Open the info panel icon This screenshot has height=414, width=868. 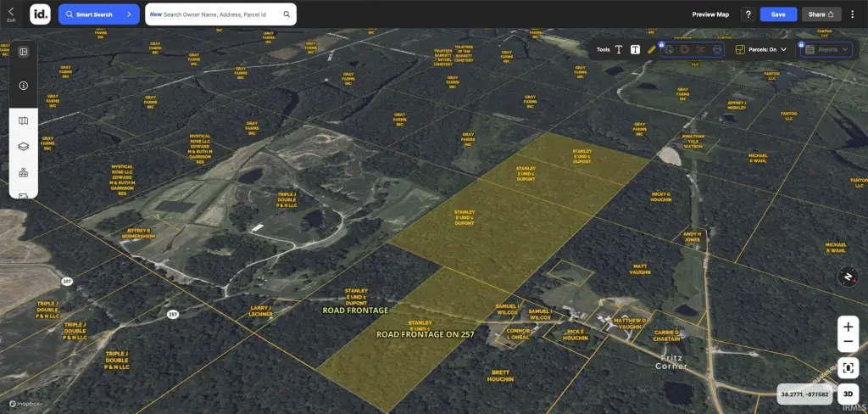click(24, 86)
